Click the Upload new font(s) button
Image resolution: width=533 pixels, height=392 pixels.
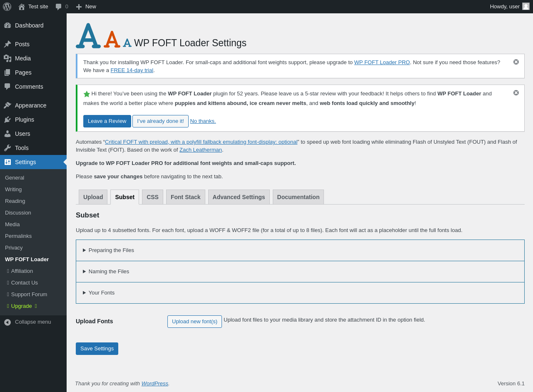[194, 322]
